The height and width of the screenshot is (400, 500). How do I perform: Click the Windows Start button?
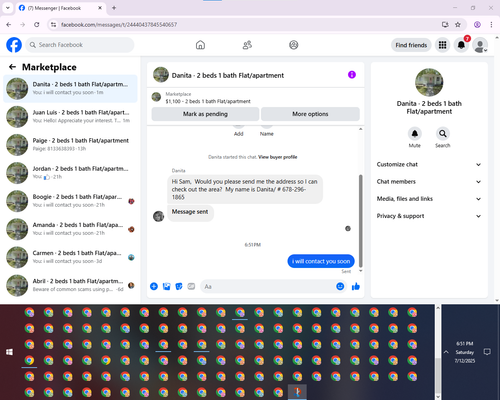(9, 352)
